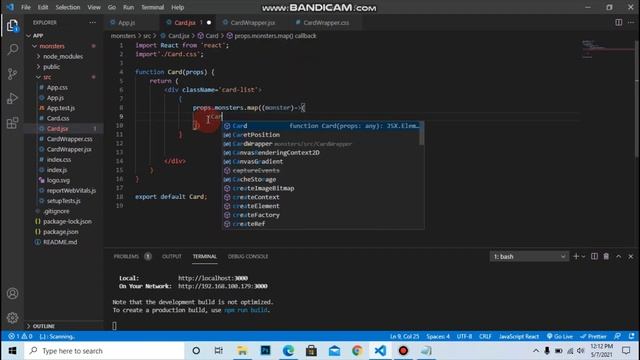Viewport: 640px width, 360px height.
Task: Switch to the DEBUG CONSOLE tab
Action: (x=248, y=256)
